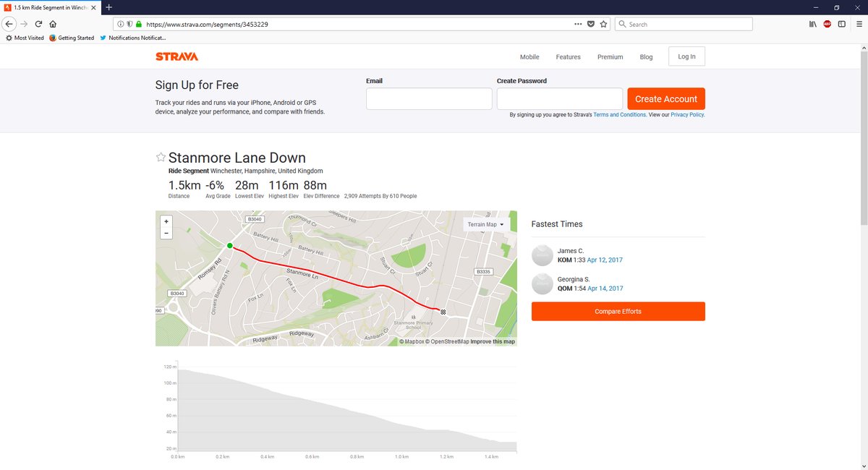
Task: Open the browser Home page icon
Action: point(53,24)
